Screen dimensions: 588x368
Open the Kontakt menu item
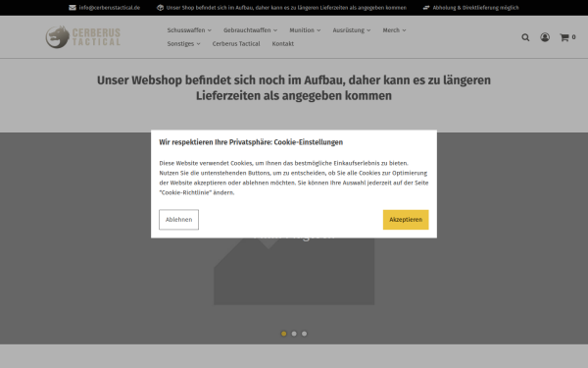coord(283,43)
